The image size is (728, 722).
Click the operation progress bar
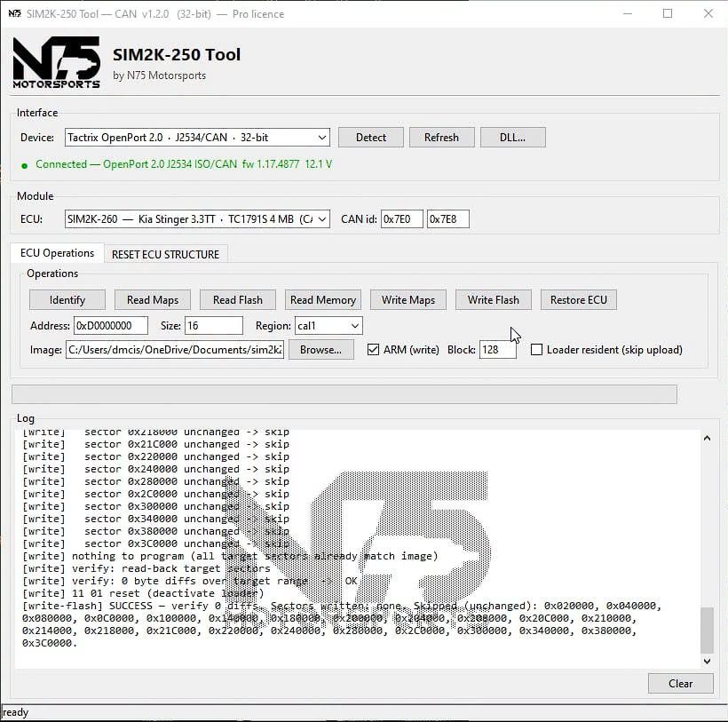click(344, 394)
